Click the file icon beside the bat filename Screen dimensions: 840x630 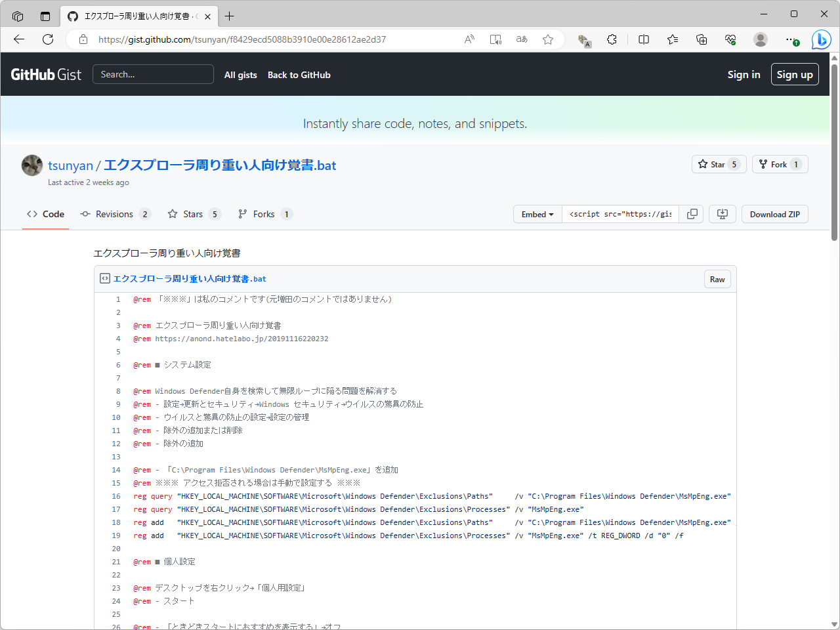click(x=104, y=278)
